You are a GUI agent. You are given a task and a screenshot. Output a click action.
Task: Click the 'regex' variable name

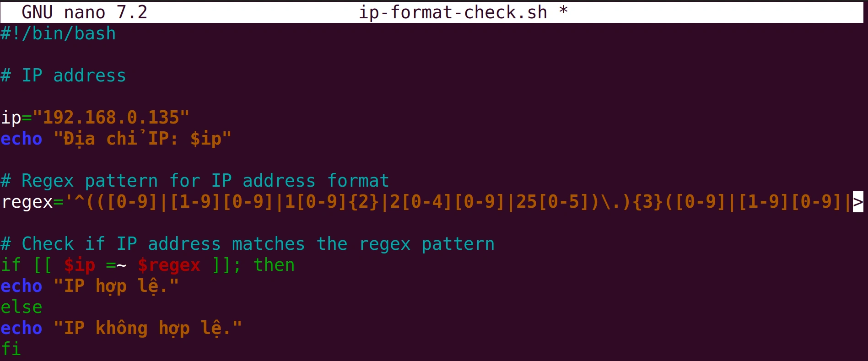pos(27,202)
